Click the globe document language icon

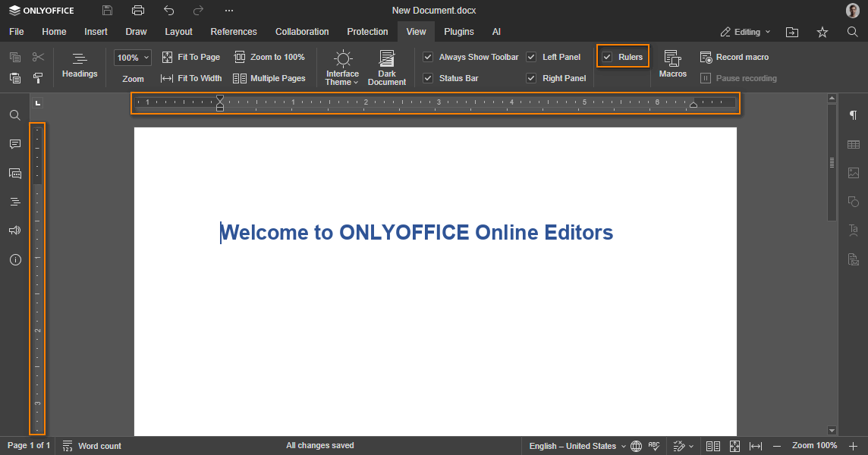636,446
